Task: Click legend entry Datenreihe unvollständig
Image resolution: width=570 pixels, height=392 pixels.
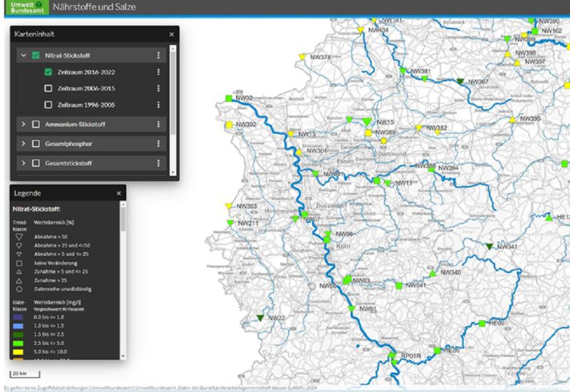Action: tap(63, 289)
